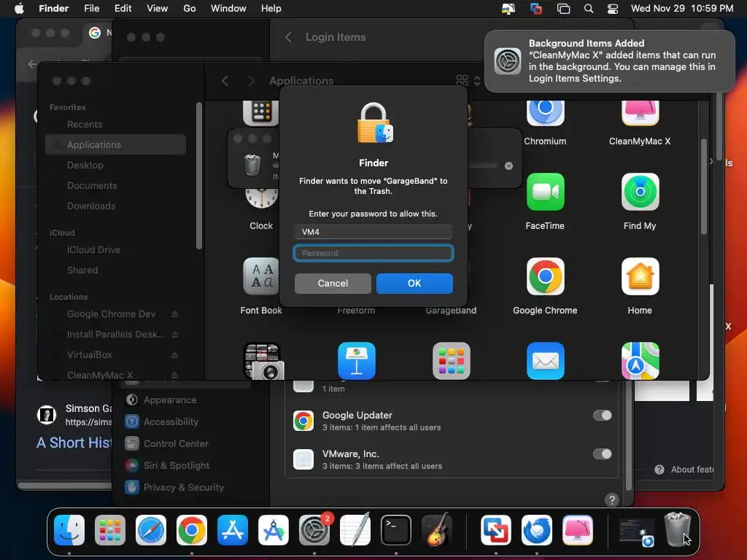The height and width of the screenshot is (560, 747).
Task: Select Desktop in Finder sidebar
Action: click(85, 166)
